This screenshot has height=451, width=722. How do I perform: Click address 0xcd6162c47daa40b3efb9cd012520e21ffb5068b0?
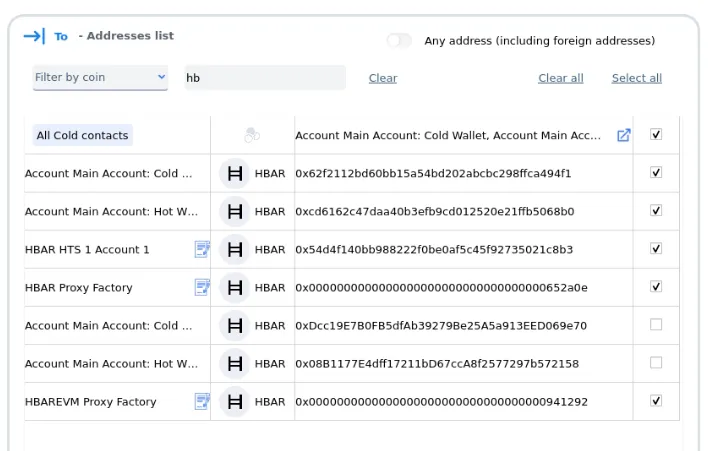point(435,212)
